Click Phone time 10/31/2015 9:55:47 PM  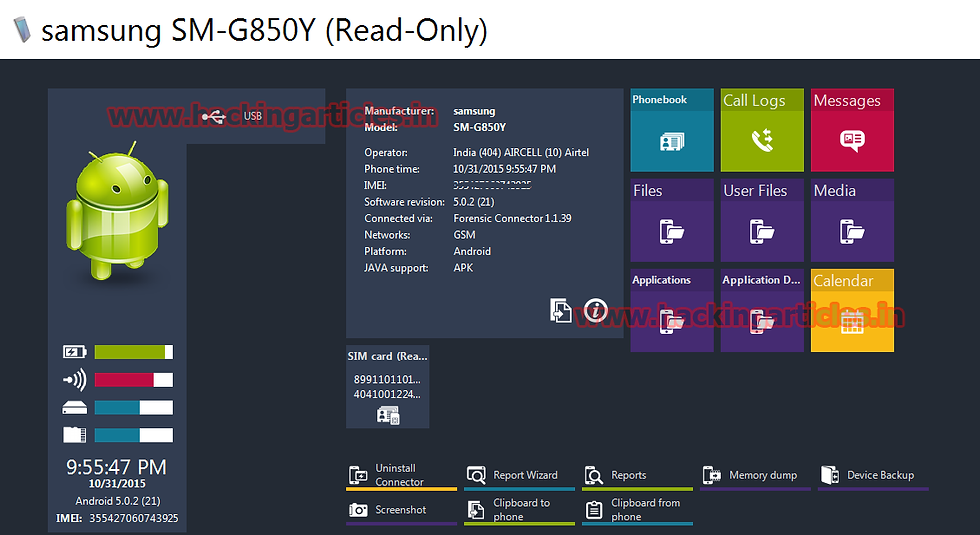click(504, 169)
